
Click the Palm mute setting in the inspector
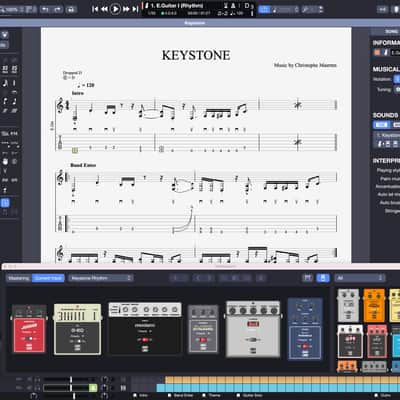pos(390,179)
